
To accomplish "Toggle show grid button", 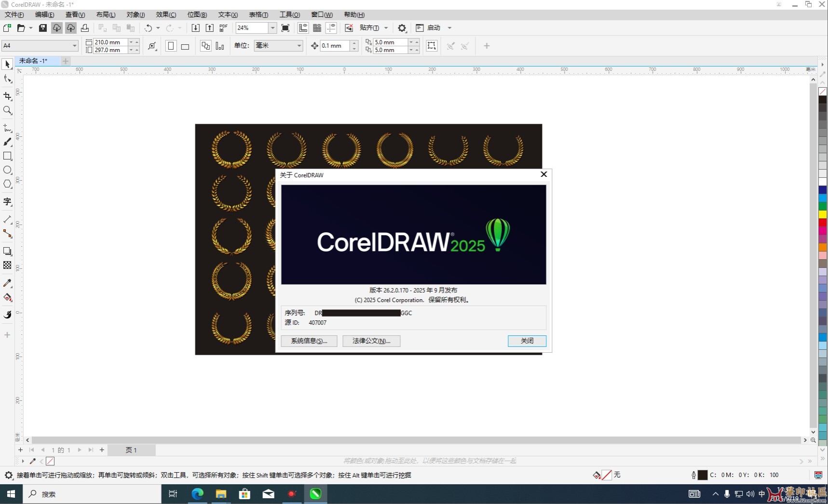I will click(x=317, y=28).
